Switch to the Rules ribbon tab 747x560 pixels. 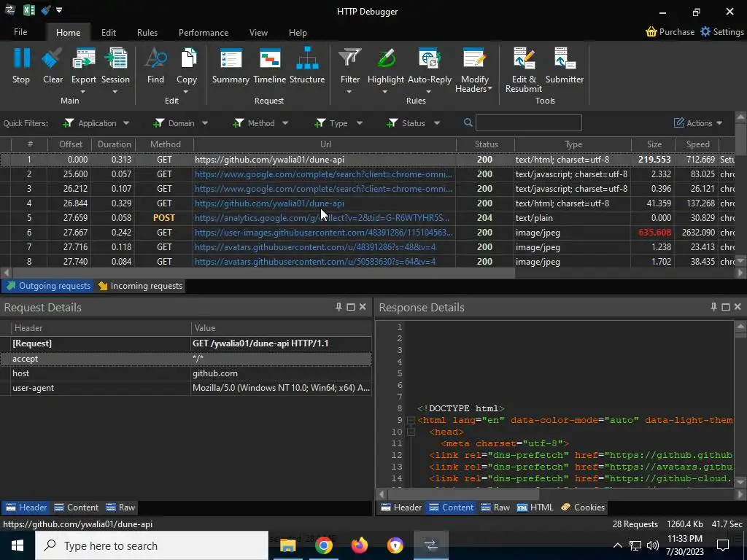coord(147,32)
